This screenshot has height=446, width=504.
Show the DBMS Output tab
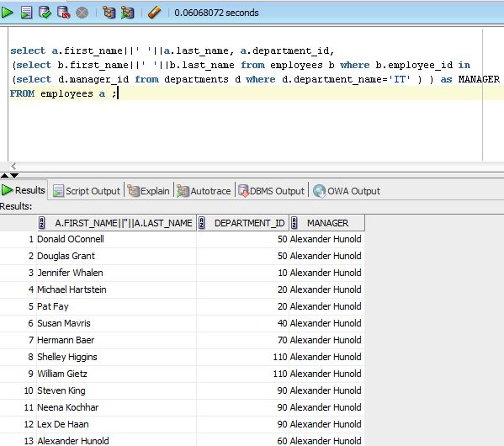point(271,191)
